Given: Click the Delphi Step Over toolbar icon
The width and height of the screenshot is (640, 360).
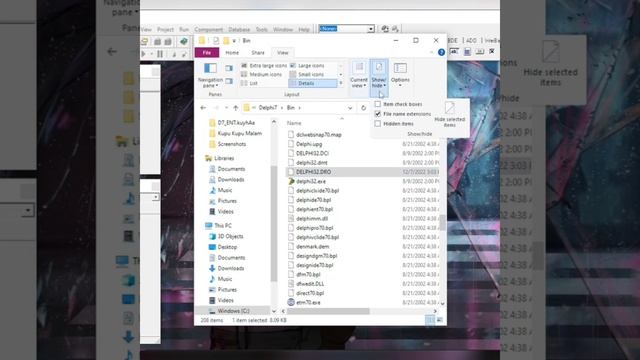Looking at the screenshot, I should [x=184, y=54].
